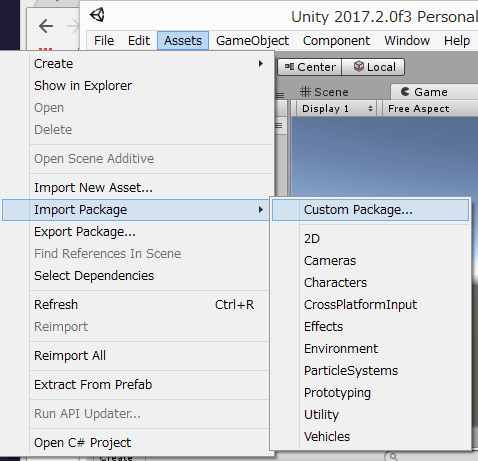This screenshot has width=478, height=461.
Task: Open the Display 1 dropdown
Action: coord(337,109)
